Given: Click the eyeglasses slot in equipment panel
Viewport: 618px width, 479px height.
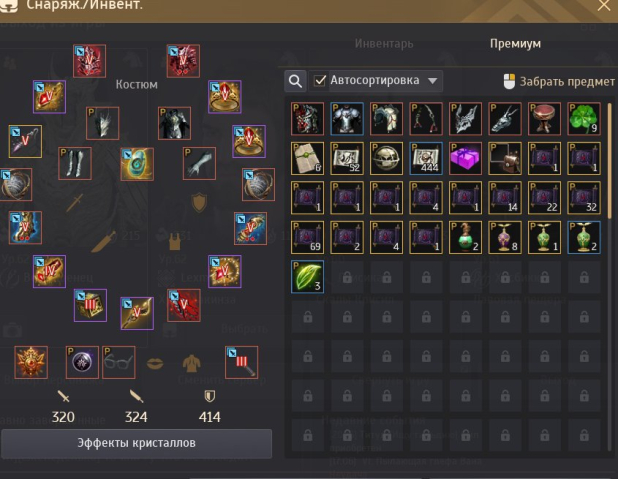Looking at the screenshot, I should pos(119,362).
